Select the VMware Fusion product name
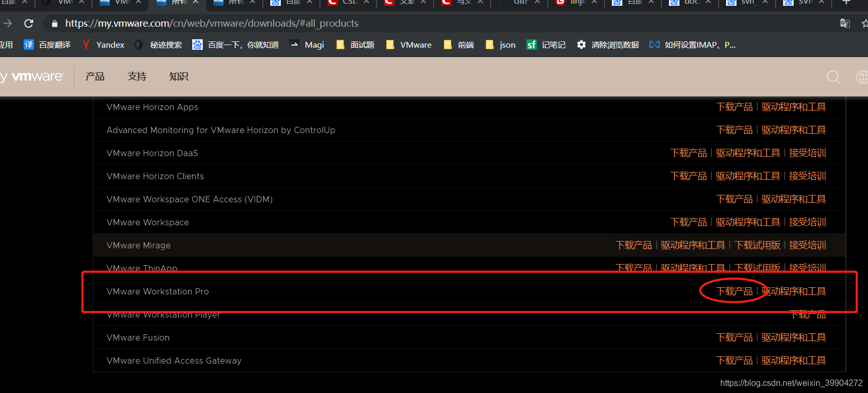This screenshot has height=393, width=868. point(138,337)
